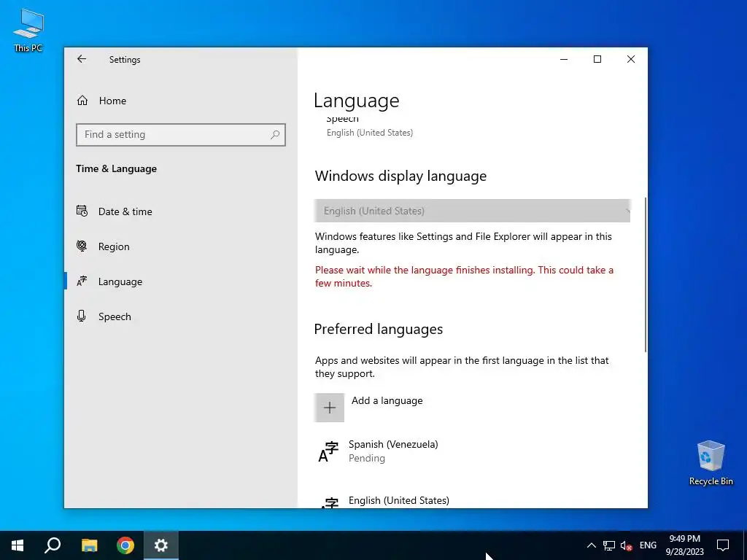
Task: Open the Windows display language dropdown
Action: (x=472, y=211)
